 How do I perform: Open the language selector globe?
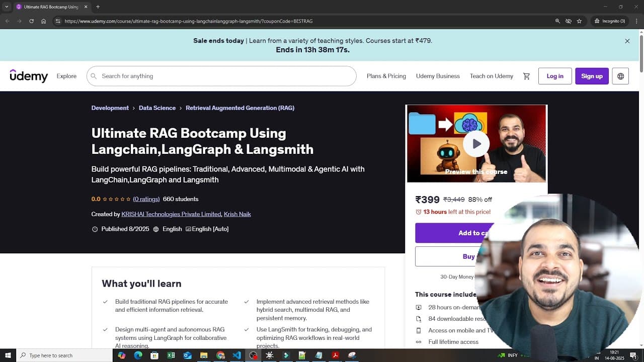[620, 76]
